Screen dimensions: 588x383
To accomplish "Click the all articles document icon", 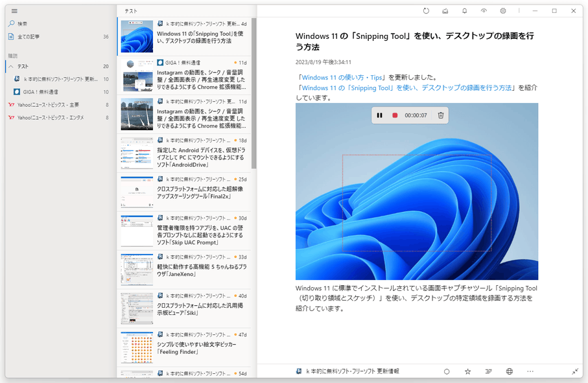I will 11,37.
